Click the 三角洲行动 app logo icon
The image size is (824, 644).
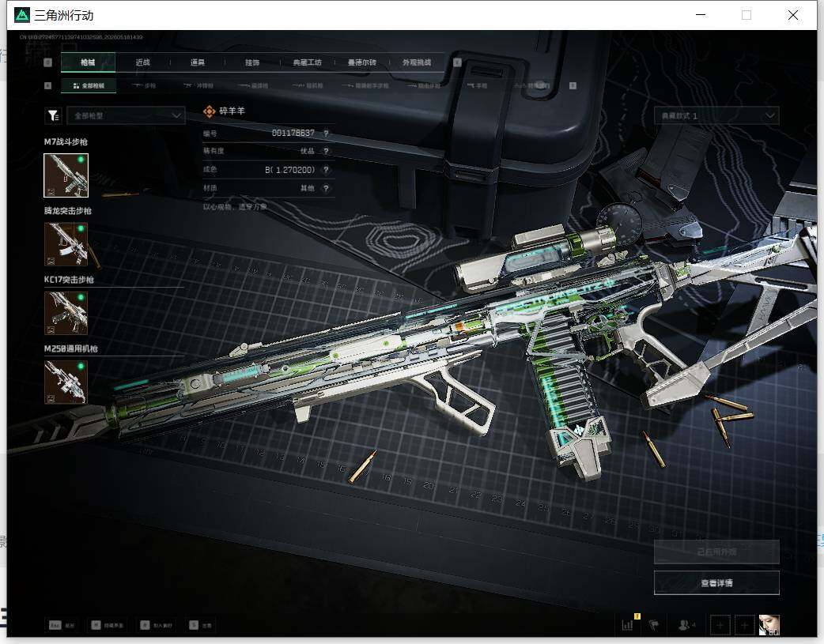[x=22, y=15]
